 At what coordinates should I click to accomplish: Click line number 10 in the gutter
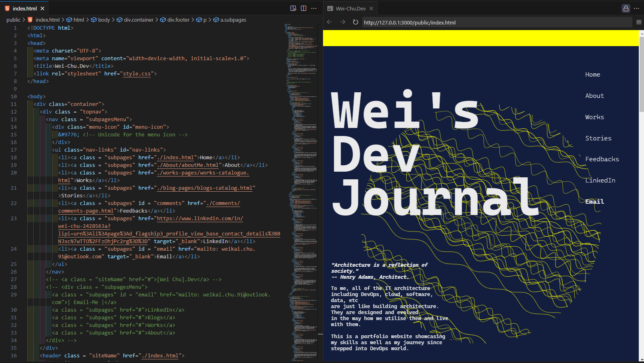(14, 97)
